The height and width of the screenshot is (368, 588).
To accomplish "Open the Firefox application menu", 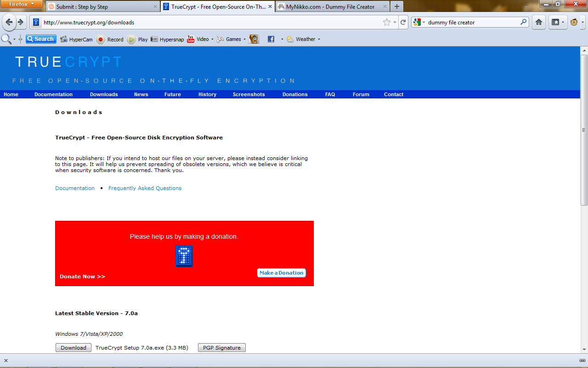I will pos(22,4).
